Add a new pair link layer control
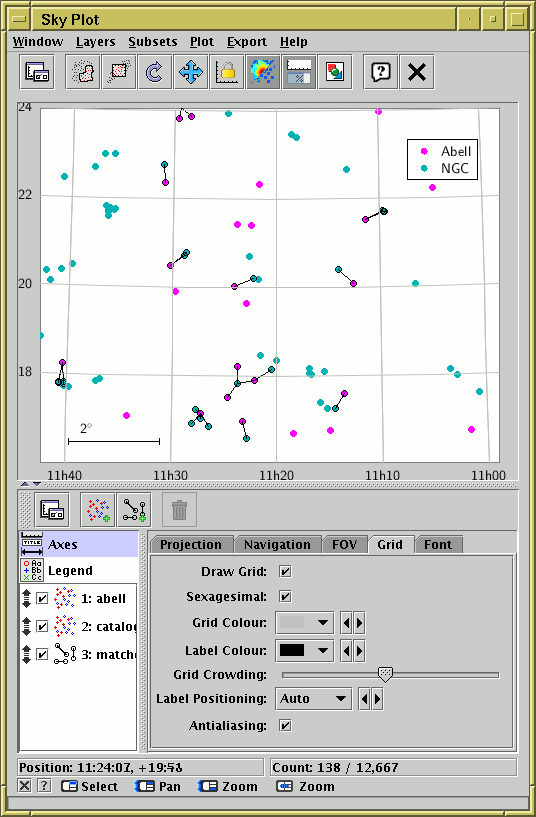 tap(134, 510)
